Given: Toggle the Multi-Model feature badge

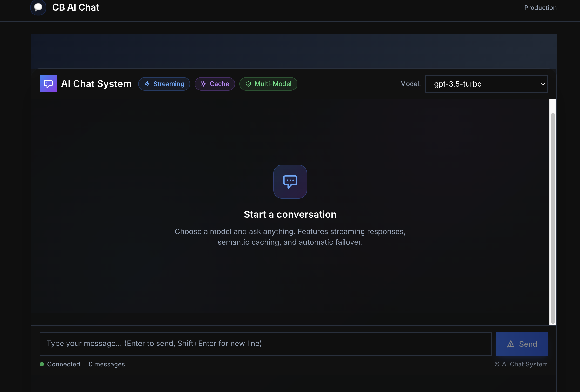Looking at the screenshot, I should point(268,84).
